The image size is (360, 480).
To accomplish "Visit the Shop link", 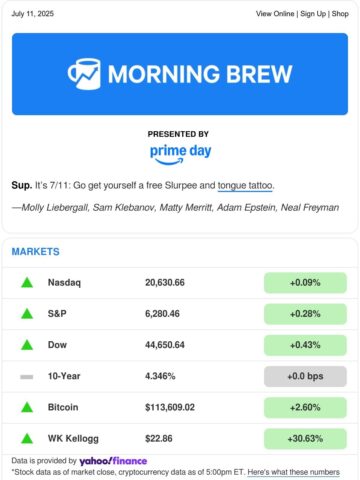I will (340, 14).
